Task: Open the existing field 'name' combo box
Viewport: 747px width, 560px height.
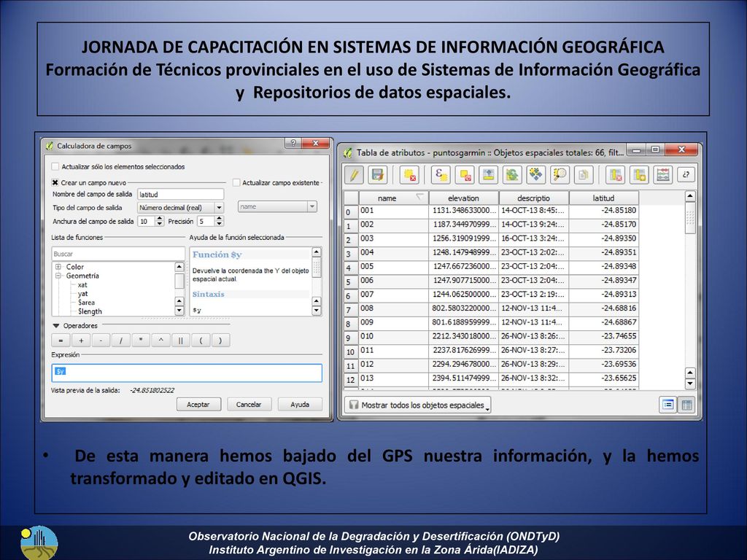Action: (x=277, y=206)
